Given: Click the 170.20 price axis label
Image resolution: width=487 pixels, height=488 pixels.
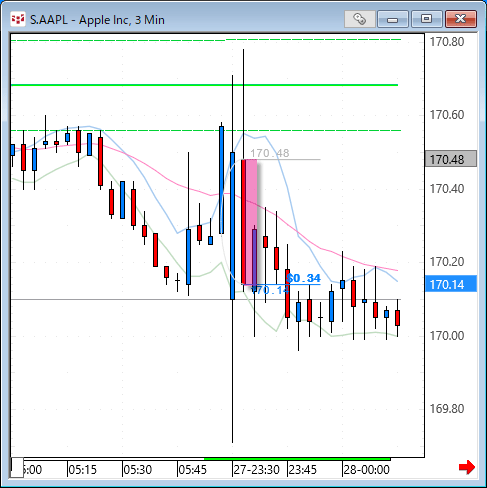Looking at the screenshot, I should 447,262.
